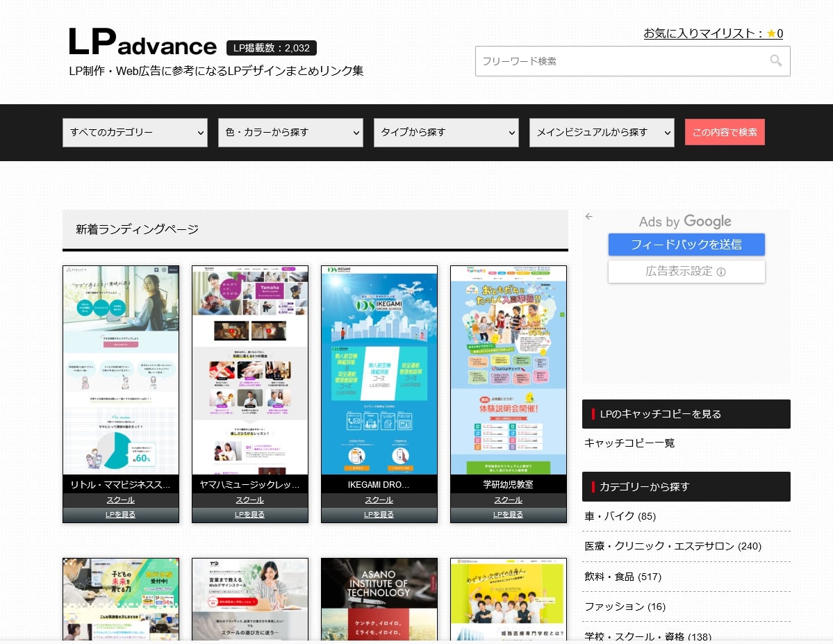Viewport: 833px width, 644px height.
Task: Open the すべてのカテゴリー dropdown
Action: tap(134, 133)
